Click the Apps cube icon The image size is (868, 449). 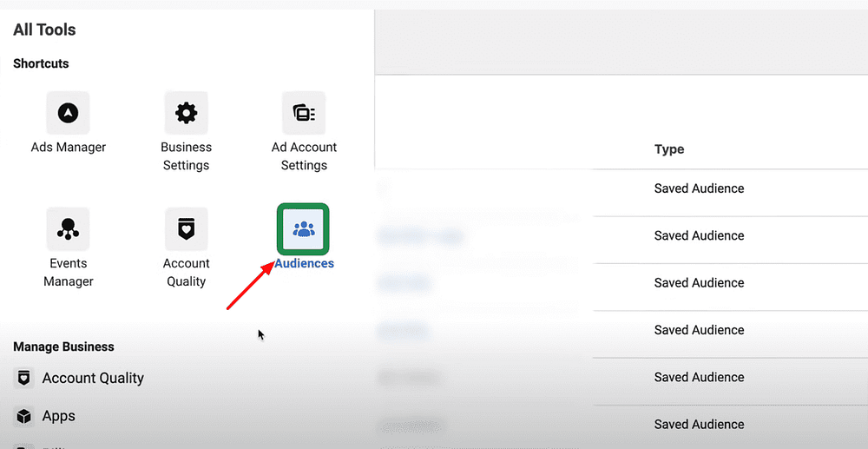(23, 416)
